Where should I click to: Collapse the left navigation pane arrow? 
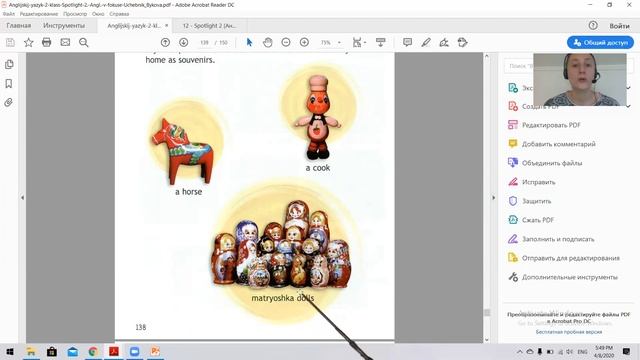(22, 198)
